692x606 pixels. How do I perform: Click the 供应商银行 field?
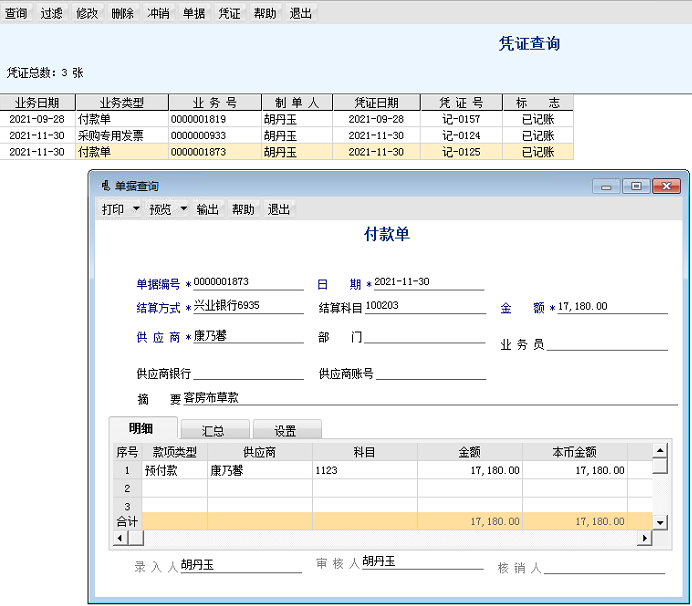248,373
